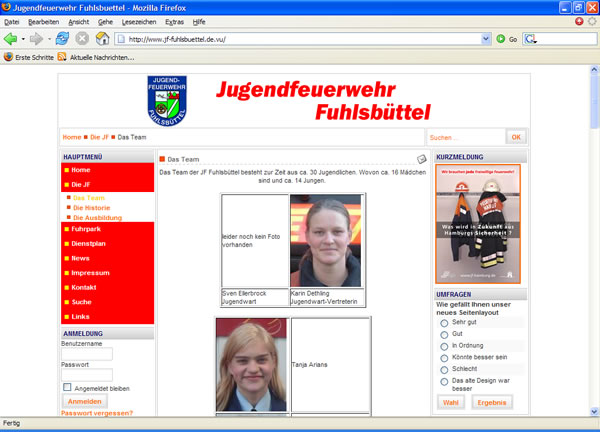Enable the Angemeldet bleiben checkbox
The width and height of the screenshot is (600, 432).
tap(67, 387)
